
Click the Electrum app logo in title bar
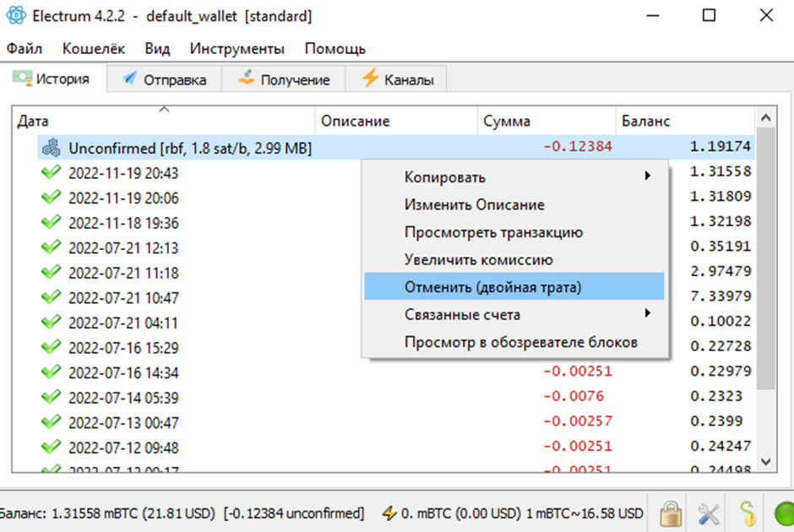pyautogui.click(x=16, y=16)
